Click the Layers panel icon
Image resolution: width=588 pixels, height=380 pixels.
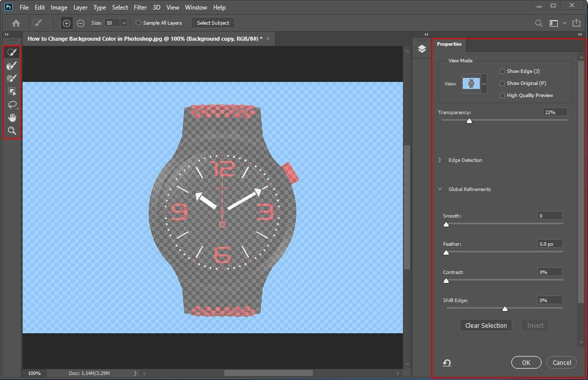coord(422,49)
